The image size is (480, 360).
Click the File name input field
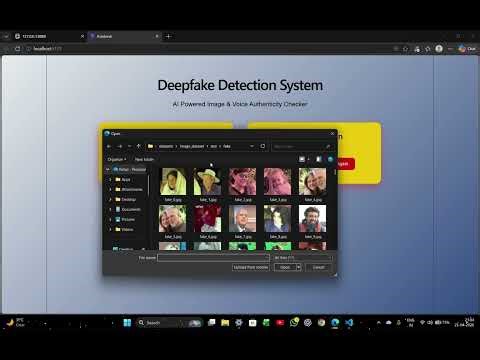[213, 258]
